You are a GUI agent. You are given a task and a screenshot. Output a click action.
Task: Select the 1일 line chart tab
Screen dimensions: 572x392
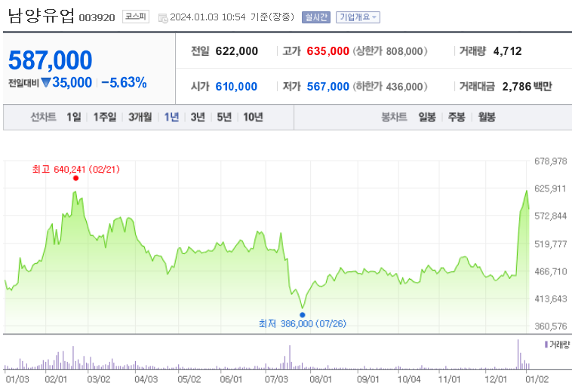point(74,117)
